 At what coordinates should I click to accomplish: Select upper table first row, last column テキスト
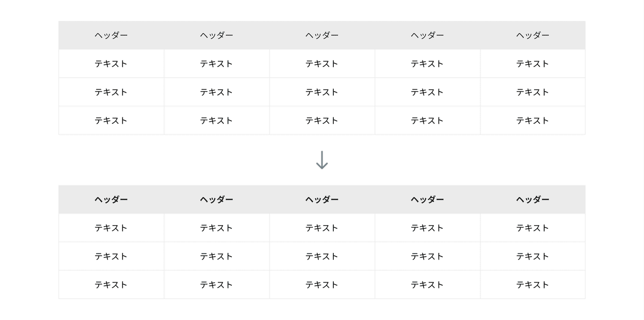click(x=533, y=64)
